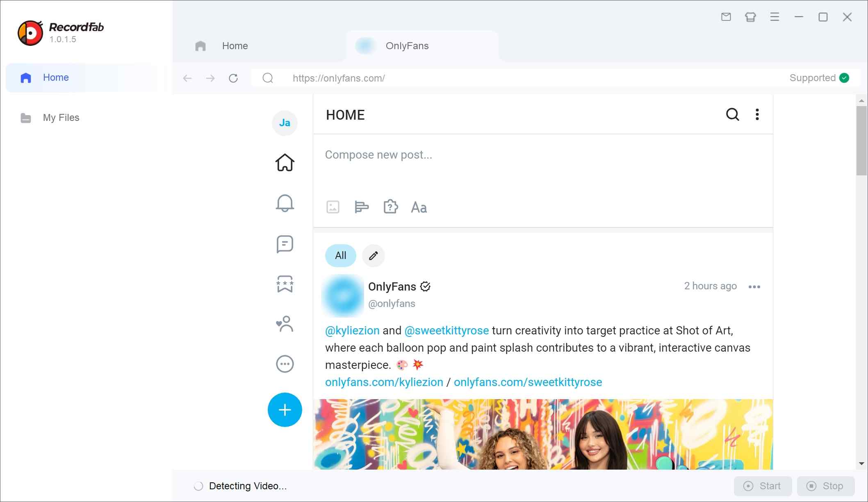Image resolution: width=868 pixels, height=502 pixels.
Task: Reload the page with refresh icon
Action: click(x=233, y=78)
